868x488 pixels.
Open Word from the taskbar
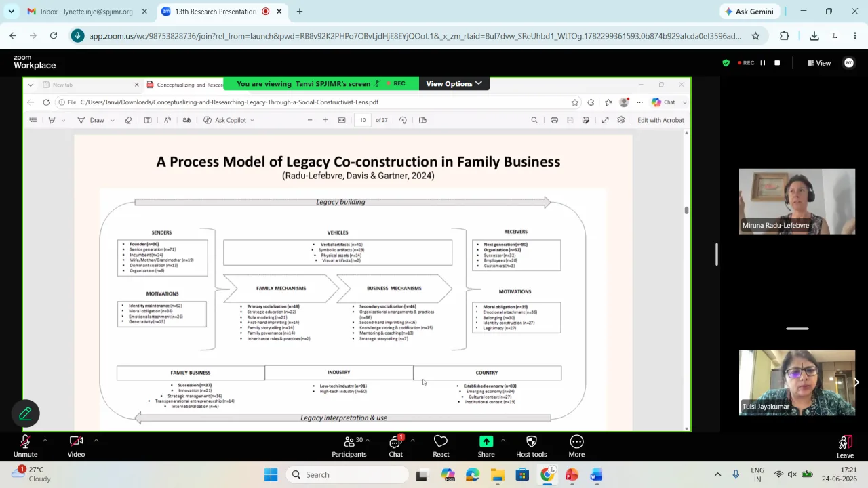(x=596, y=474)
